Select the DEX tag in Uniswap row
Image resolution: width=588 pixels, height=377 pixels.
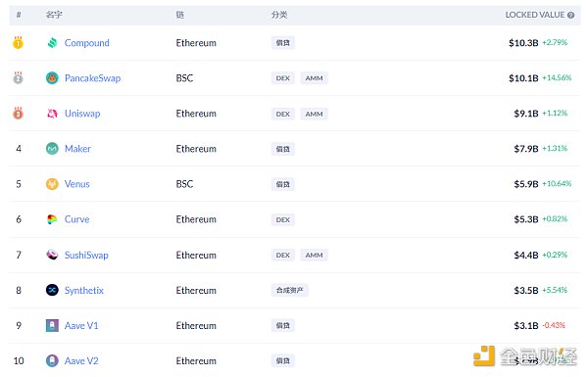(283, 114)
